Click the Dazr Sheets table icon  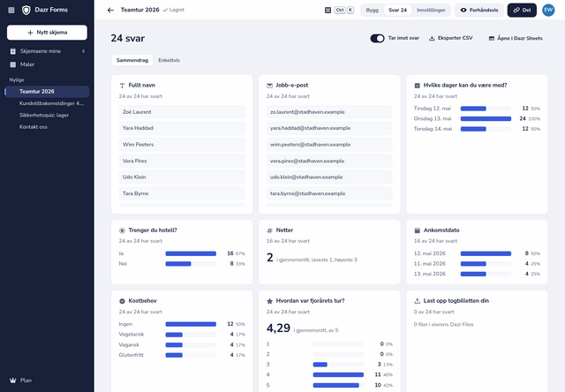(x=491, y=38)
